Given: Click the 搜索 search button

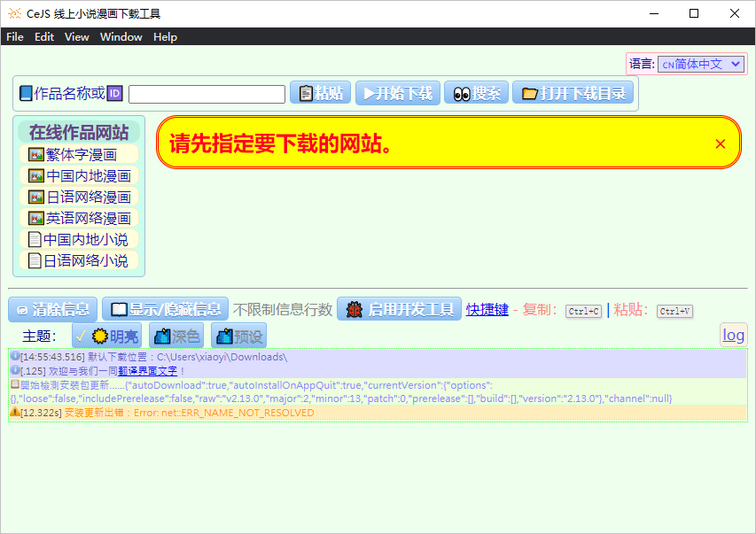Looking at the screenshot, I should click(476, 93).
